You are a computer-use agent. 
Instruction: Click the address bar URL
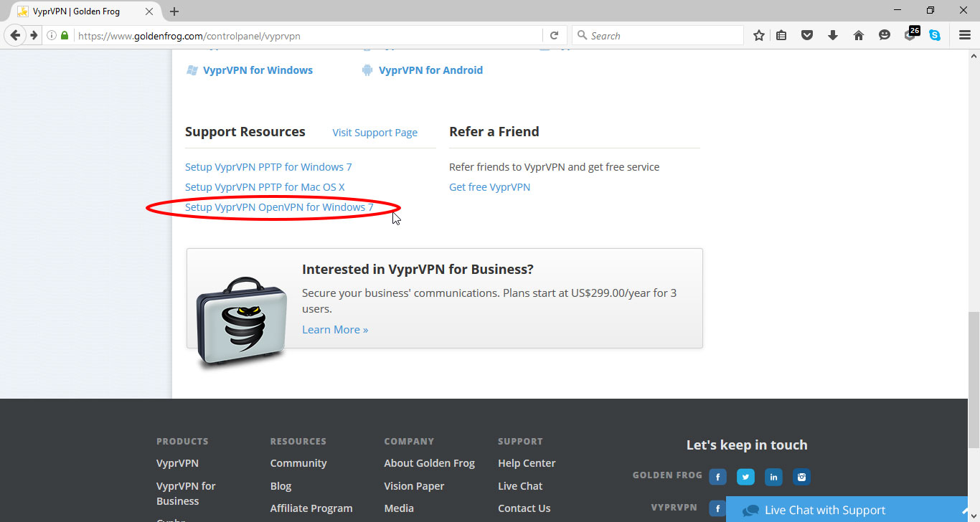pos(189,35)
